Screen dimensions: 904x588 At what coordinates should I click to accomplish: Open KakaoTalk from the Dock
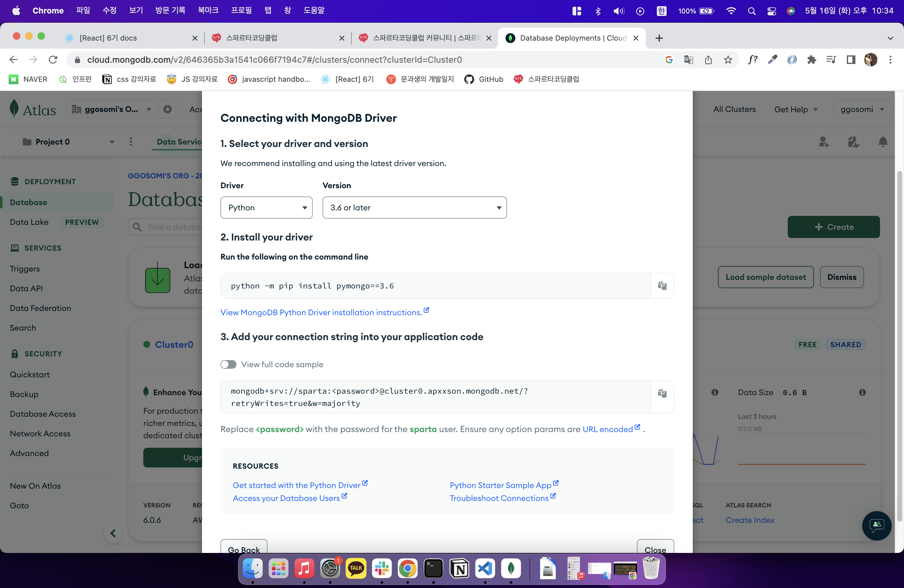pos(356,568)
